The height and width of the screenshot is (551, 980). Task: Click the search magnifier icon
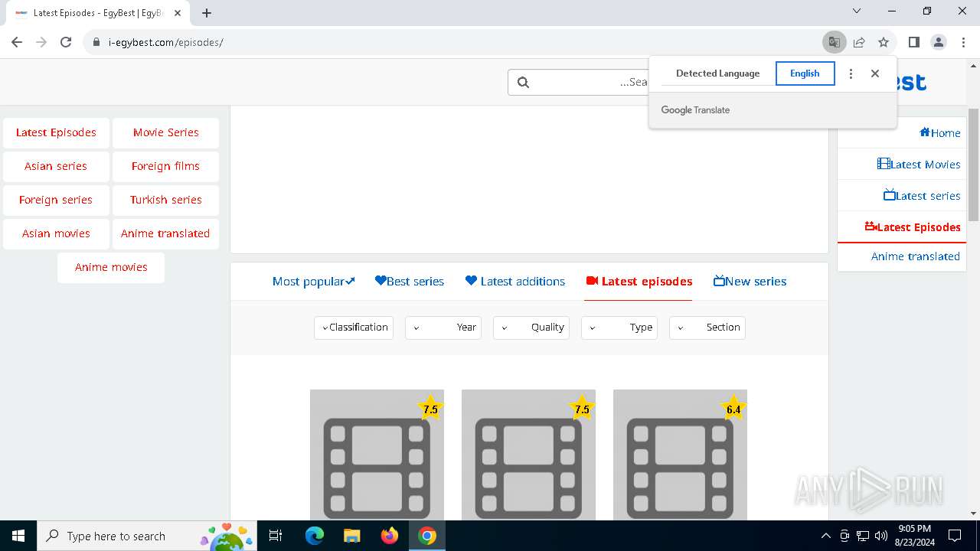click(x=523, y=82)
